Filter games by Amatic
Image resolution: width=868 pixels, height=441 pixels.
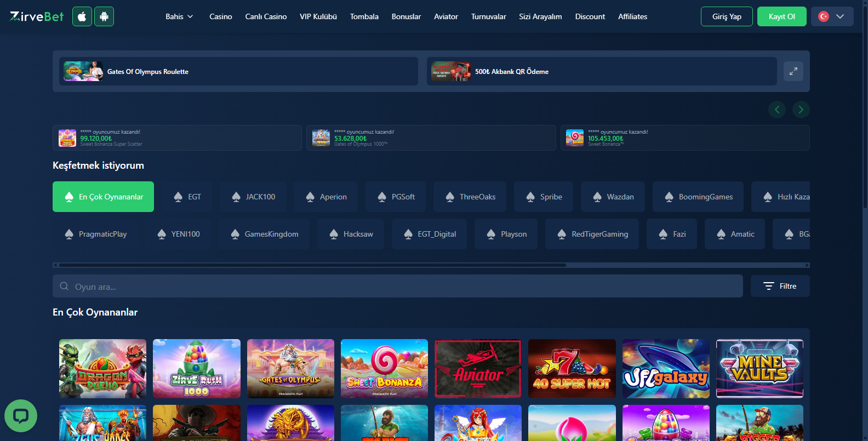tap(735, 234)
